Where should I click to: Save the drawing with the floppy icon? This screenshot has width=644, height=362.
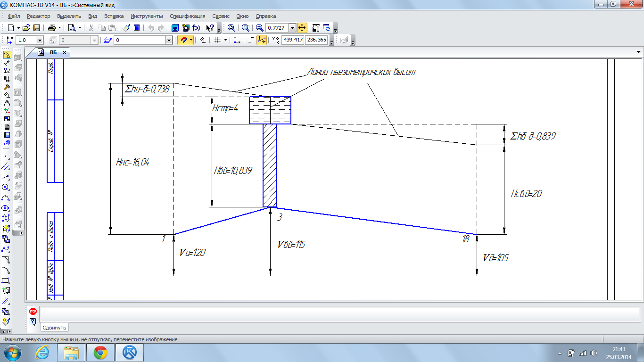pos(36,28)
